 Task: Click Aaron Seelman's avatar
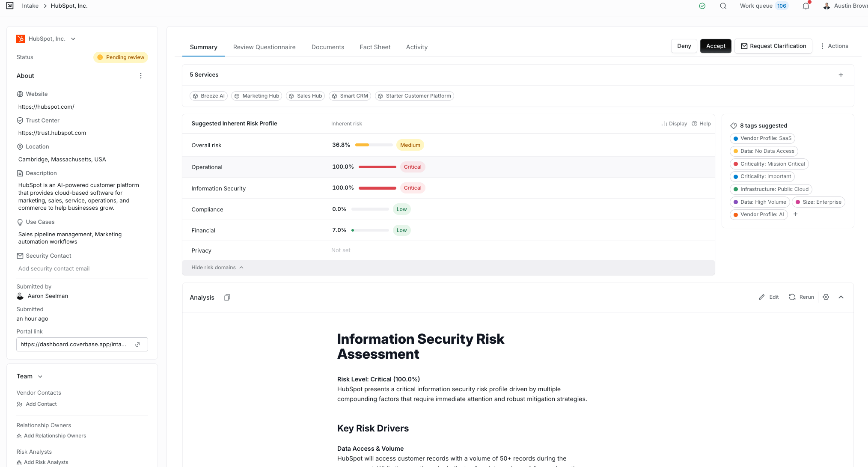click(20, 296)
